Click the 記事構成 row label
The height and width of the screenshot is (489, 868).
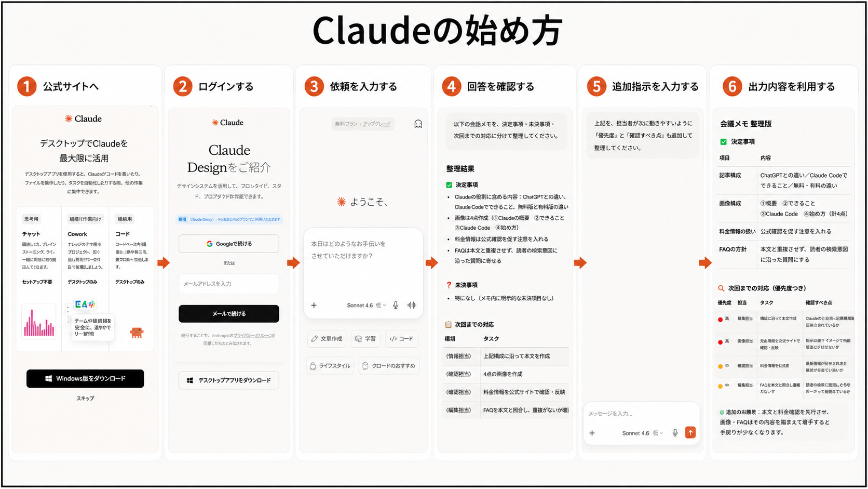[730, 176]
